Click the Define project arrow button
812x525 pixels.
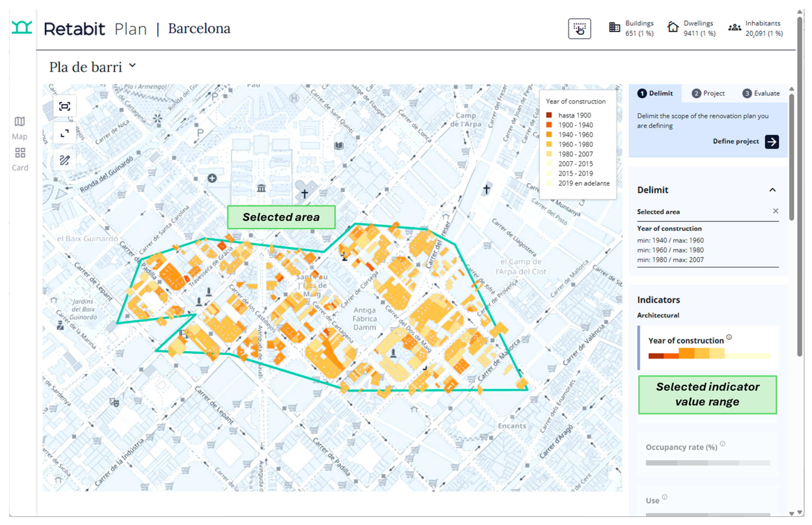pos(771,142)
